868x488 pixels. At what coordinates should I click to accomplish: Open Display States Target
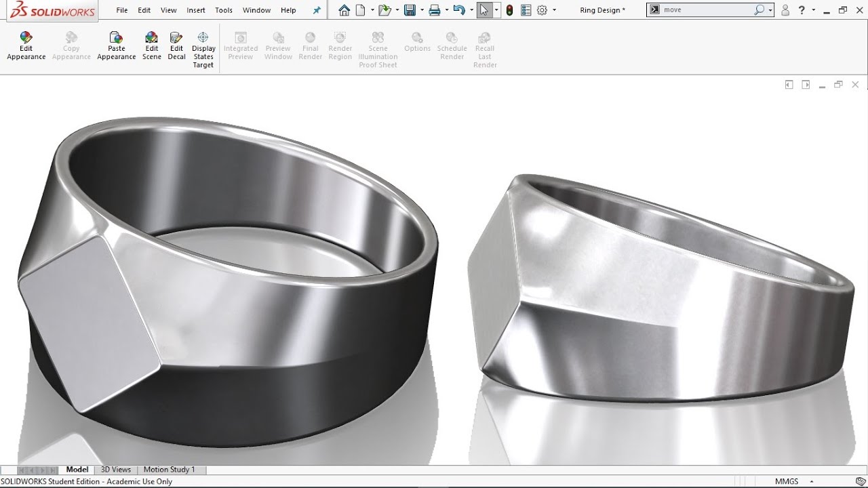click(x=203, y=50)
